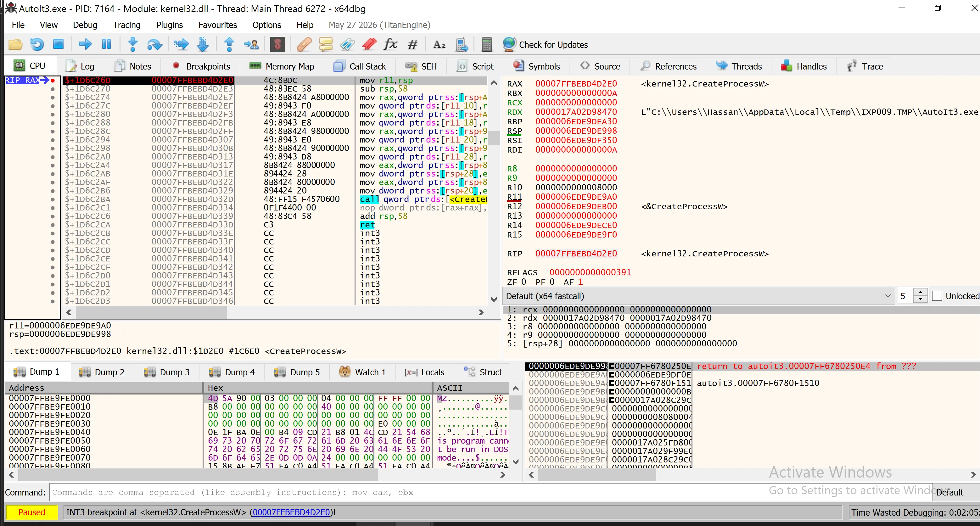The height and width of the screenshot is (526, 980).
Task: Pause execution with the pause icon
Action: click(x=107, y=44)
